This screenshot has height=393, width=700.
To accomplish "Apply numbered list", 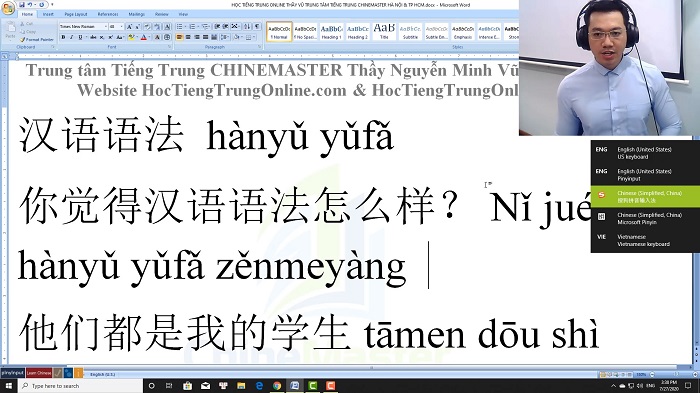I will click(192, 26).
